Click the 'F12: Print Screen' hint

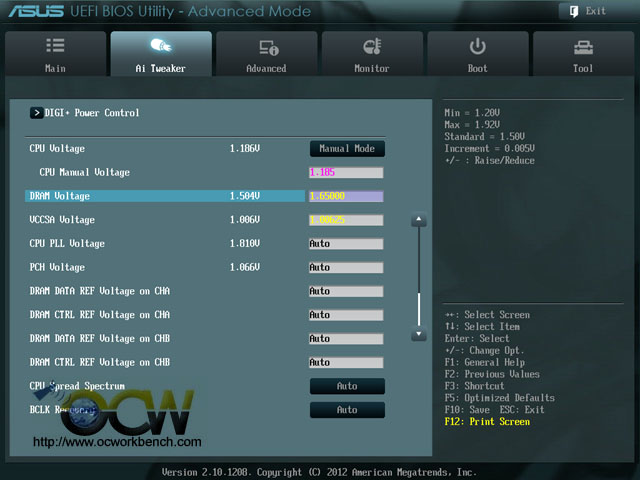coord(487,422)
